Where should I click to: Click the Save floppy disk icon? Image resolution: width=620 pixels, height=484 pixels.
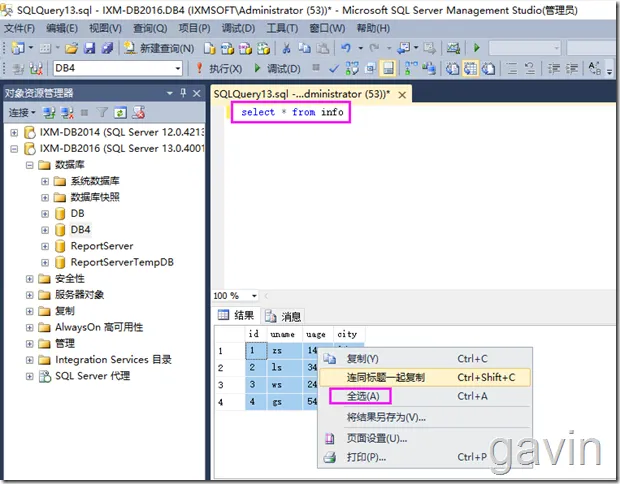[90, 48]
